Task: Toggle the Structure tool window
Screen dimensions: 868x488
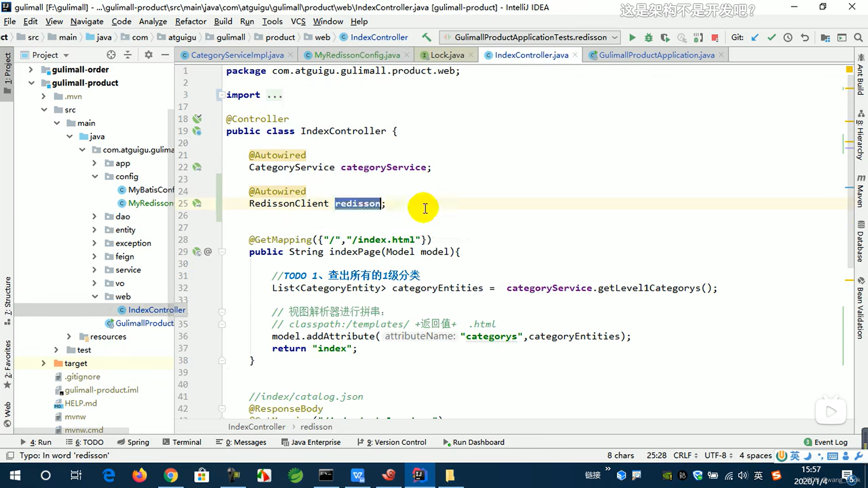Action: tap(8, 300)
